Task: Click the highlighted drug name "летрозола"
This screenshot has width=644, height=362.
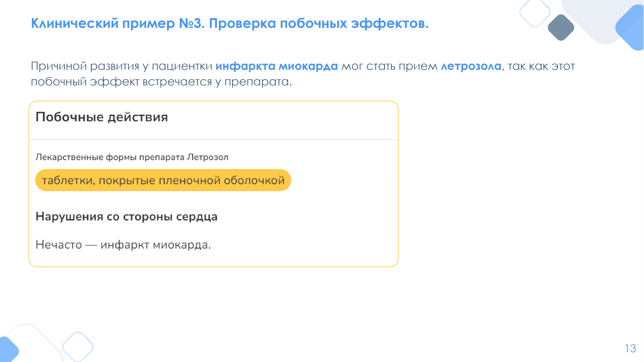Action: click(471, 66)
